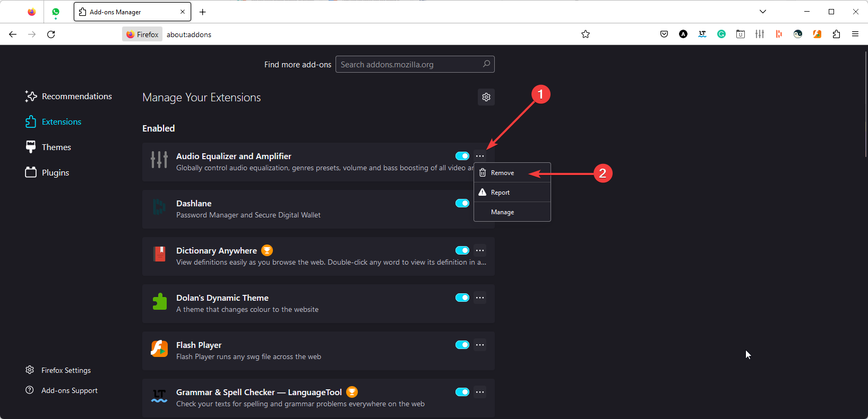
Task: Click the search magnifier in add-ons search
Action: click(486, 64)
